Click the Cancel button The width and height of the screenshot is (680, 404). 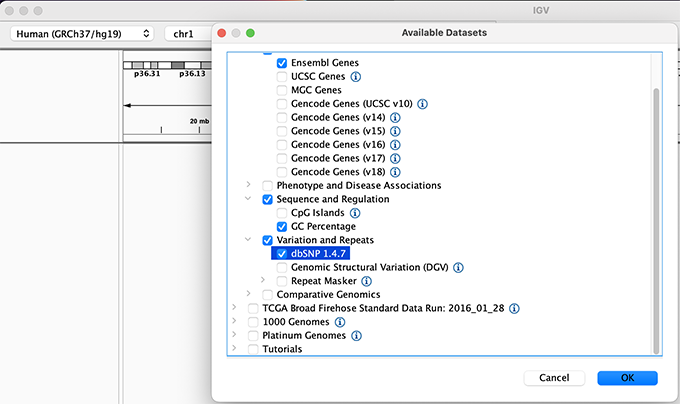point(553,378)
